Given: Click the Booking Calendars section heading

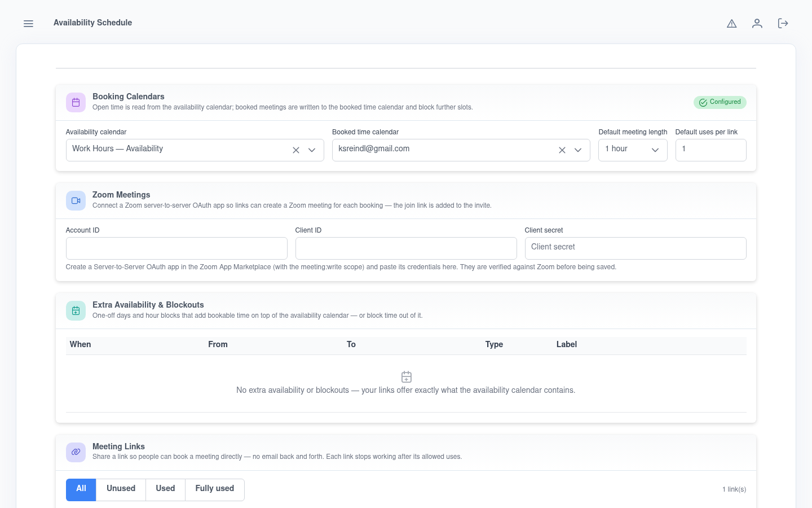Looking at the screenshot, I should (129, 97).
